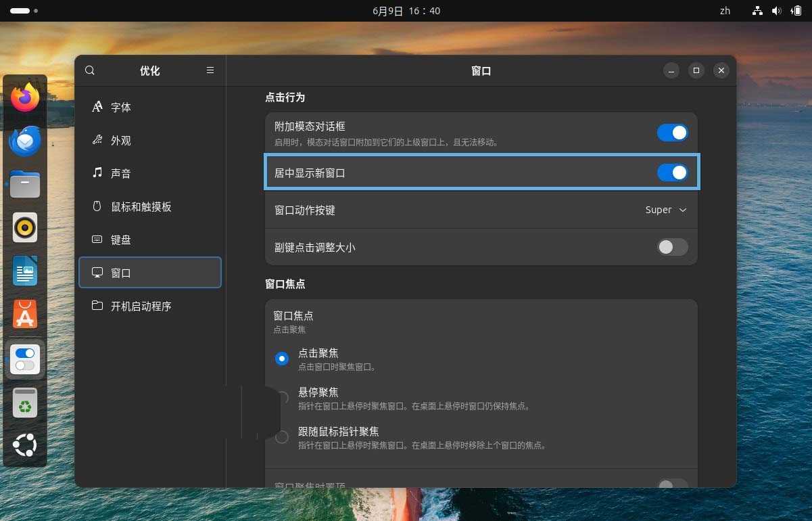Open the Trash icon in the dock

pyautogui.click(x=25, y=403)
